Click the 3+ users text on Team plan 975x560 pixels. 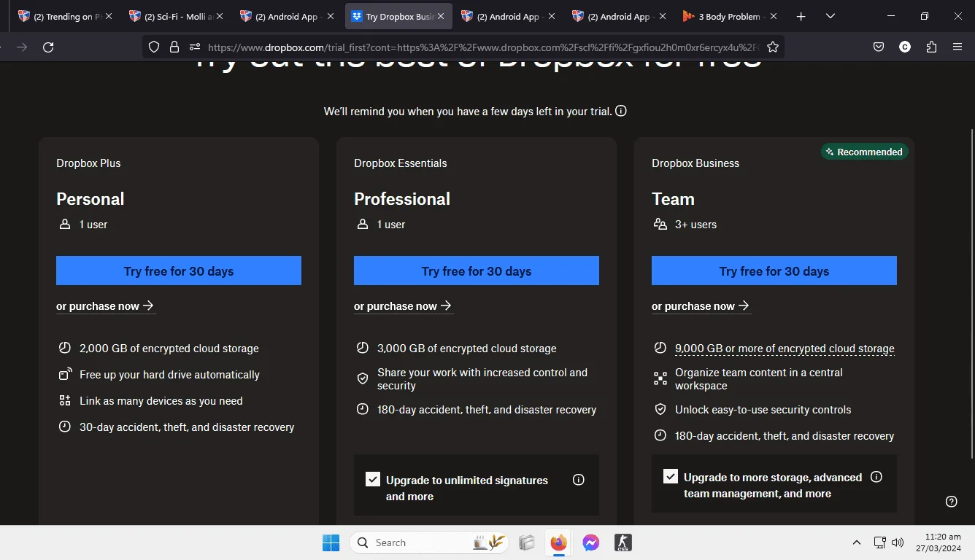[x=695, y=225]
